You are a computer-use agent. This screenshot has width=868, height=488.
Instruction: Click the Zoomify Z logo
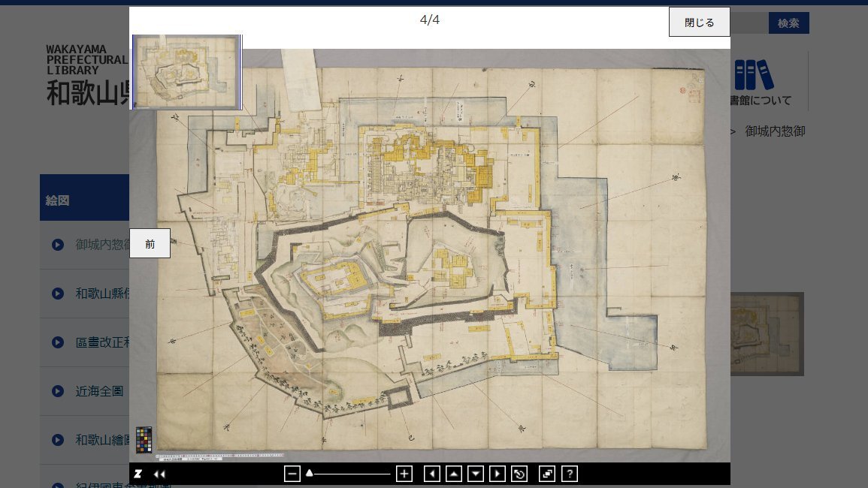pyautogui.click(x=138, y=474)
